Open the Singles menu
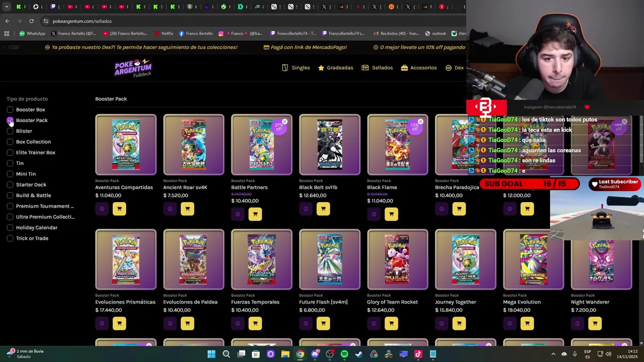 pyautogui.click(x=296, y=68)
